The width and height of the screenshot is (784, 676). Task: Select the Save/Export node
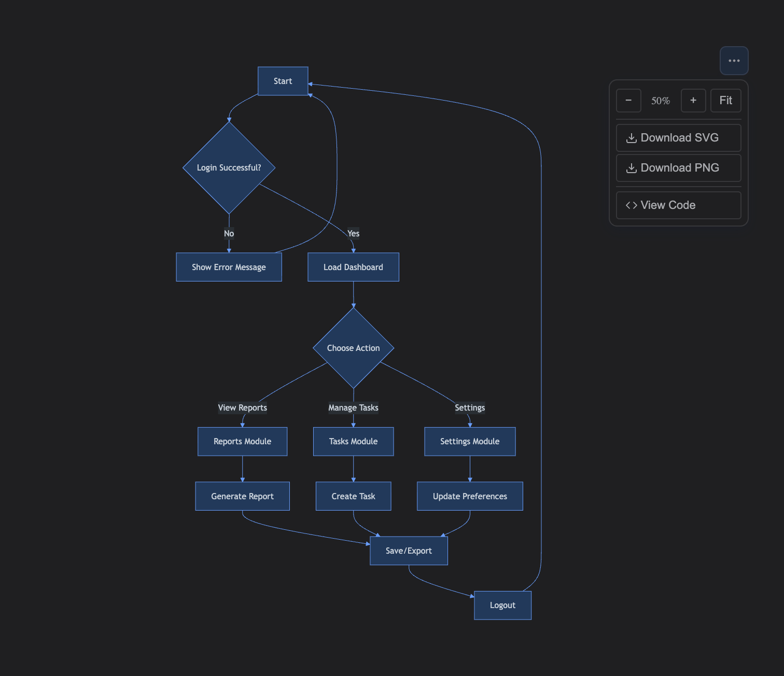[x=409, y=551]
